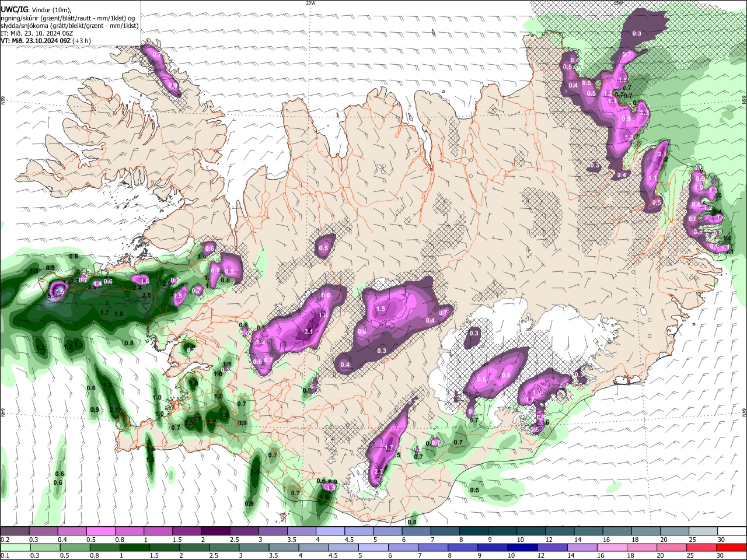Click the light grey 25–30 snow swatch

[703, 531]
